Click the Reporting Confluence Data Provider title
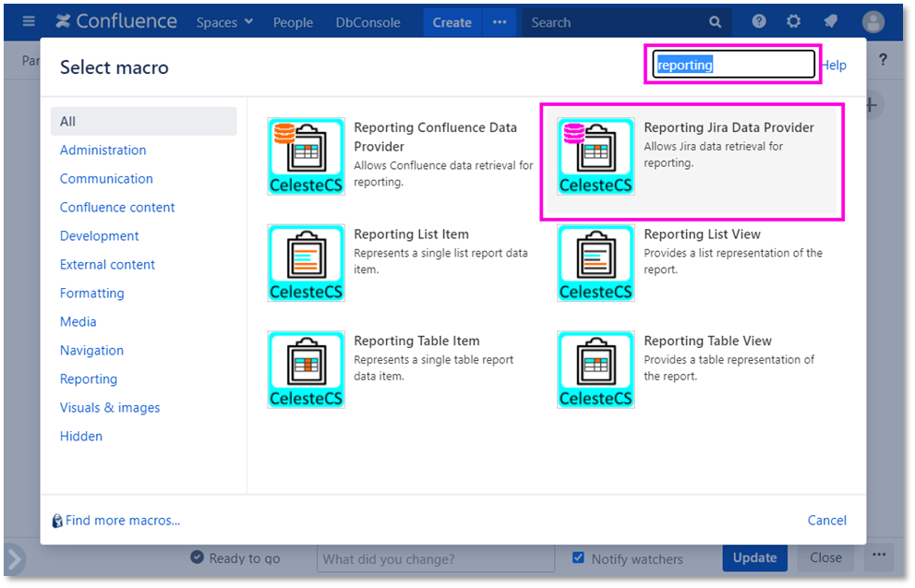Image resolution: width=915 pixels, height=588 pixels. 435,137
